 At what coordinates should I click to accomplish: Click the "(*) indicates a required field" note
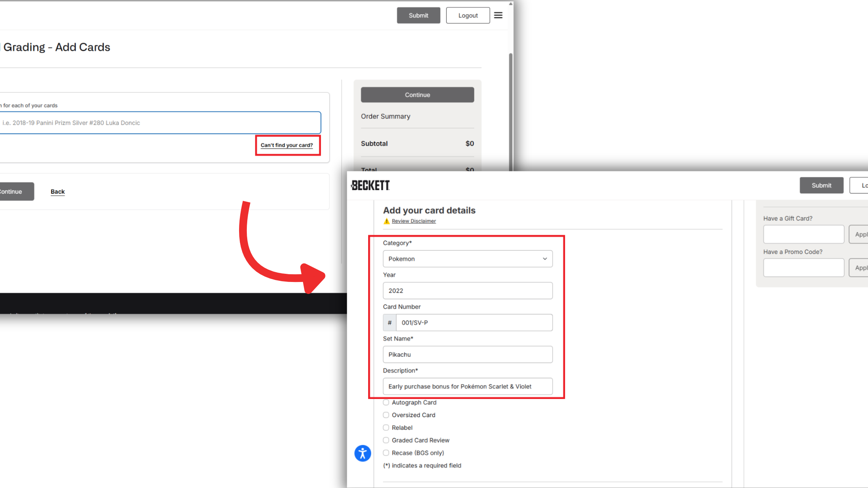[x=422, y=466]
